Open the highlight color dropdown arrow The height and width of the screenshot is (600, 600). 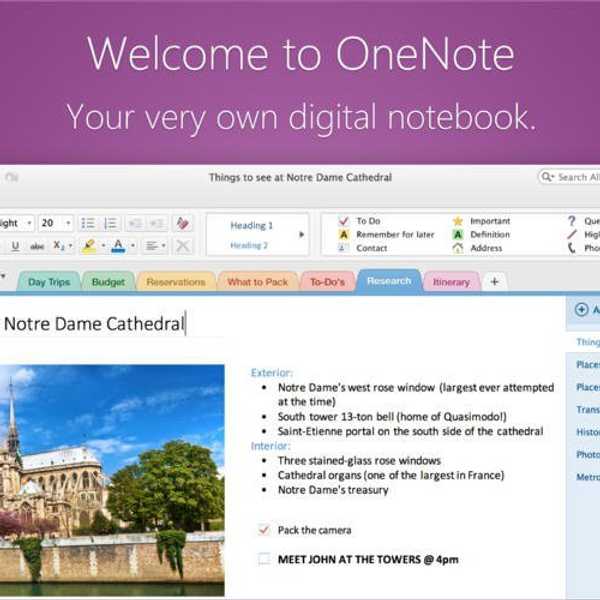coord(103,246)
